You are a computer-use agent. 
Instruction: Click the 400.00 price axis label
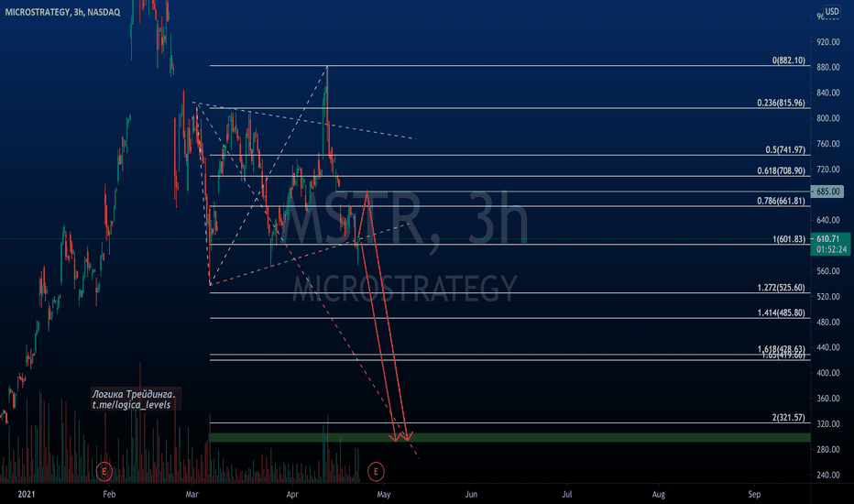827,373
